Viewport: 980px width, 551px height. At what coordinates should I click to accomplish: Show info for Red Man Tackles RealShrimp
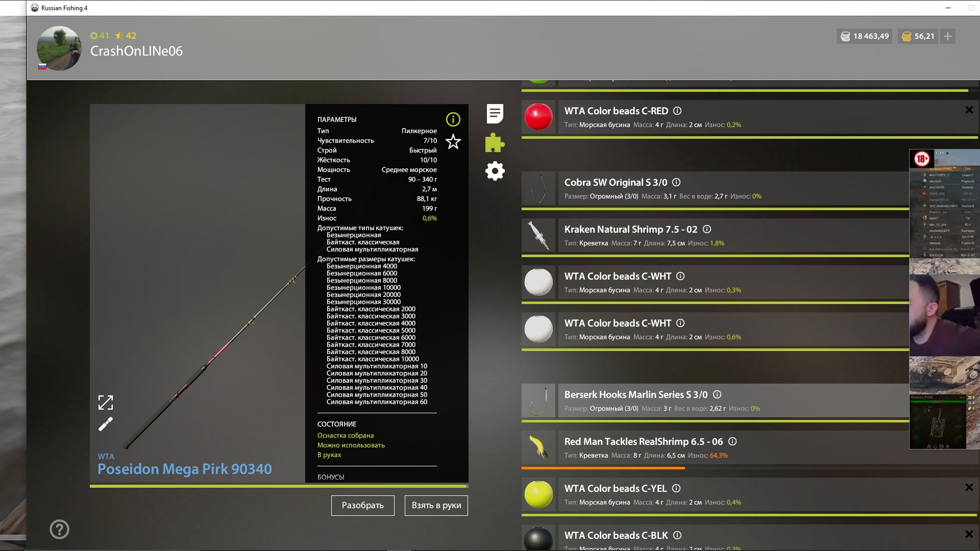coord(732,441)
